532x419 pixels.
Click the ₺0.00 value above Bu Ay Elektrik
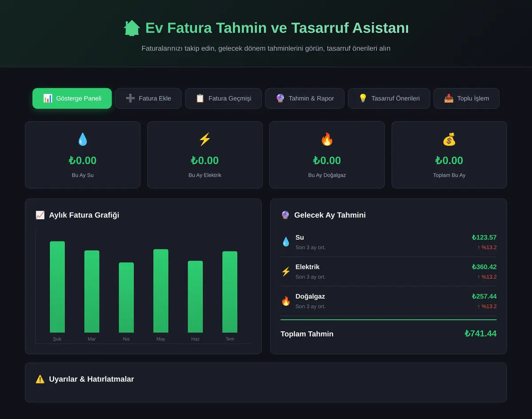click(205, 160)
